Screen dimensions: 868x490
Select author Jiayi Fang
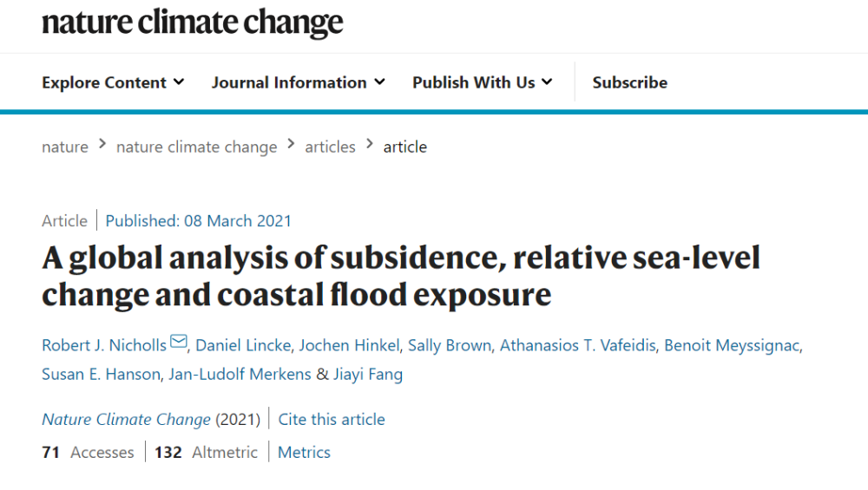(369, 374)
